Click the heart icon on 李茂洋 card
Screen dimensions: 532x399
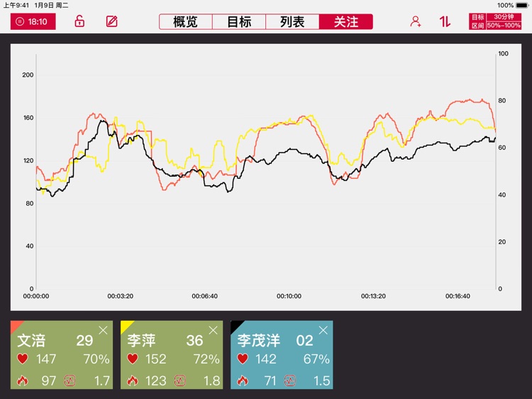pyautogui.click(x=243, y=359)
